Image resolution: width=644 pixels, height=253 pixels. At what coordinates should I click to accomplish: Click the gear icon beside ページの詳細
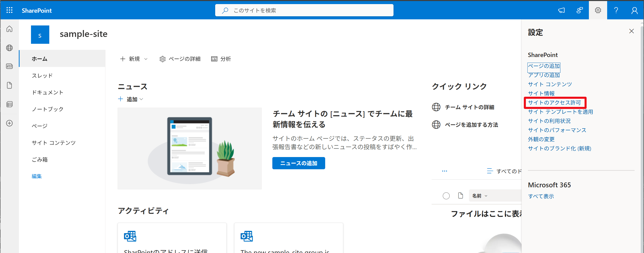click(x=162, y=59)
